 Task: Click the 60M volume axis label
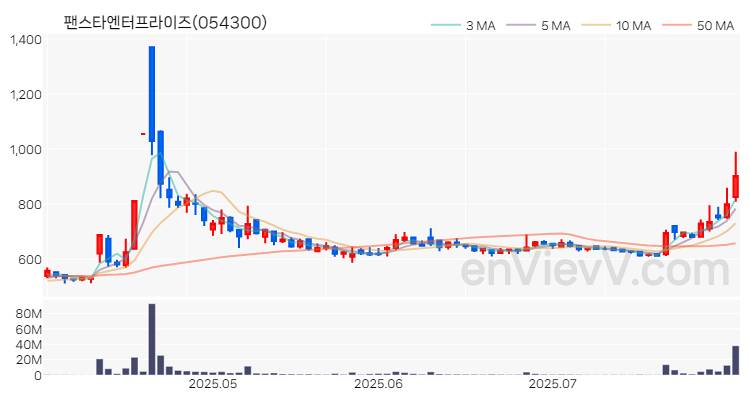point(29,330)
